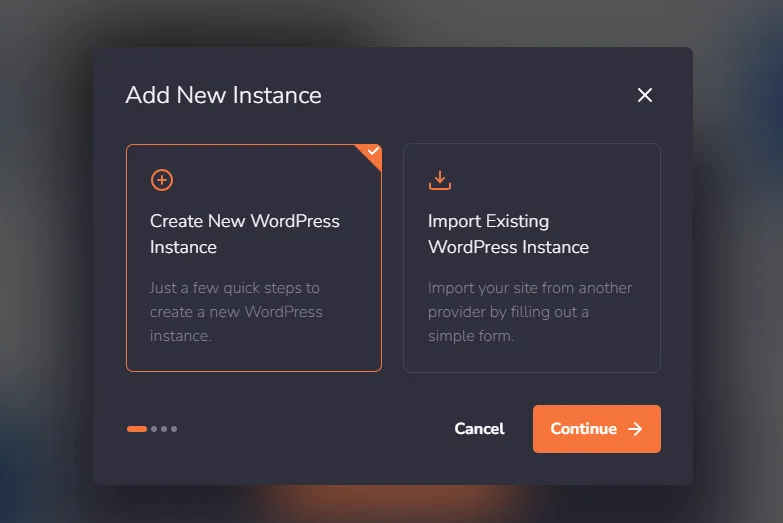Select Create New WordPress Instance card
Viewport: 783px width, 523px height.
pos(254,258)
